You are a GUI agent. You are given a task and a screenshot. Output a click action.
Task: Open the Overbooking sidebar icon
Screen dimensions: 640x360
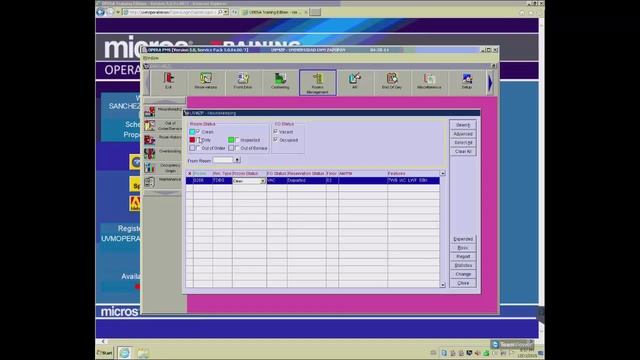point(150,153)
